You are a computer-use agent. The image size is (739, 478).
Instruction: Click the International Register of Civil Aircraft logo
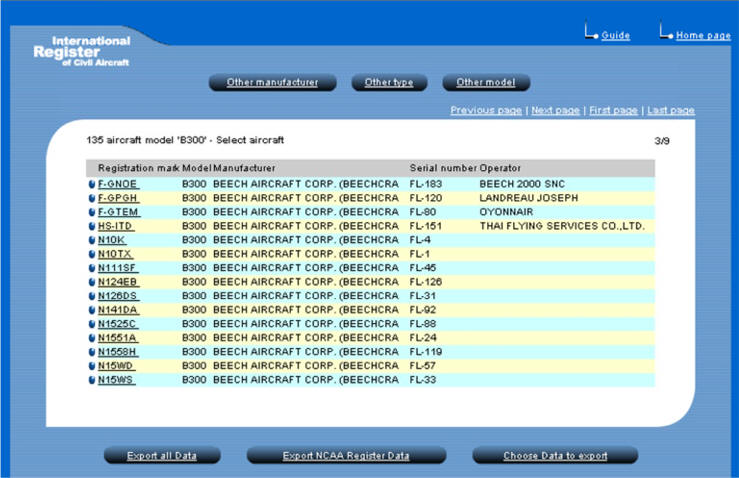pyautogui.click(x=82, y=51)
